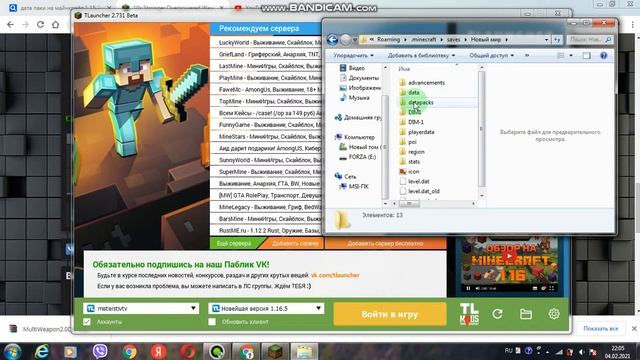The image size is (640, 360).
Task: Open TLauncher settings gear icon
Action: pos(554,313)
